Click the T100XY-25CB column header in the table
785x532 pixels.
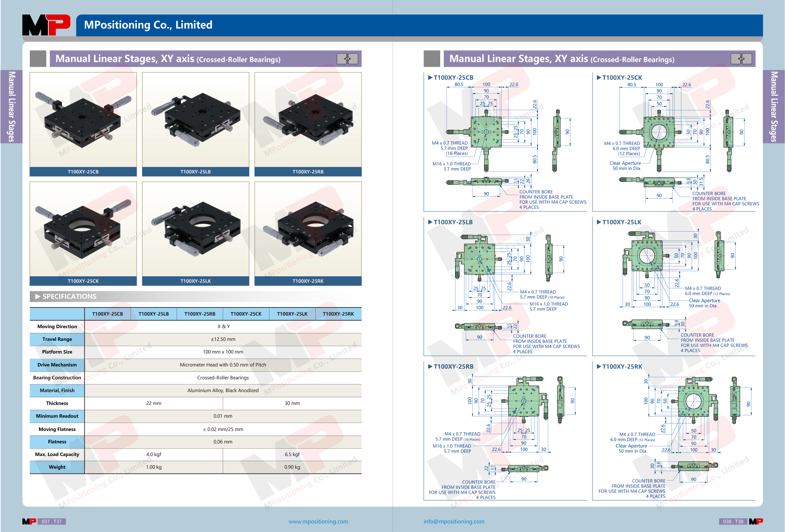point(107,314)
